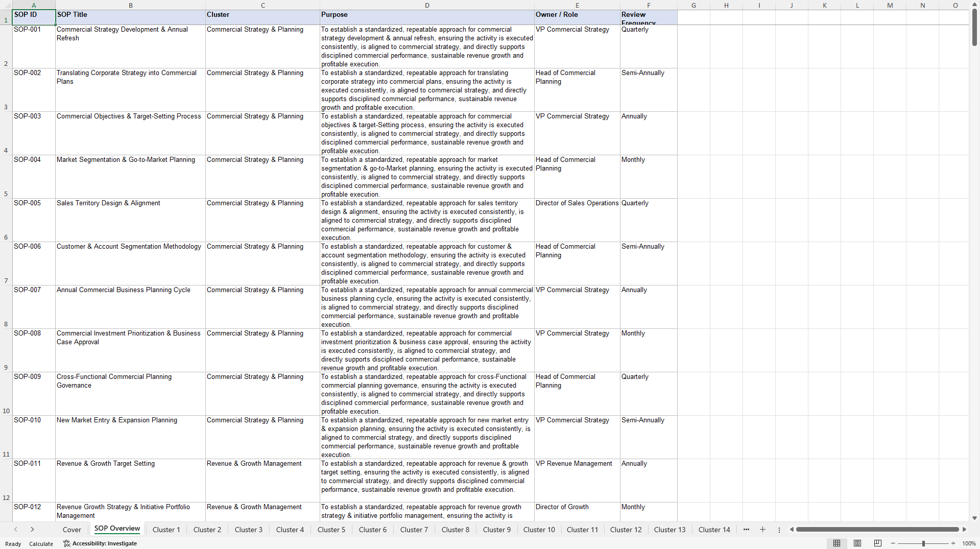Select column D header

(427, 5)
